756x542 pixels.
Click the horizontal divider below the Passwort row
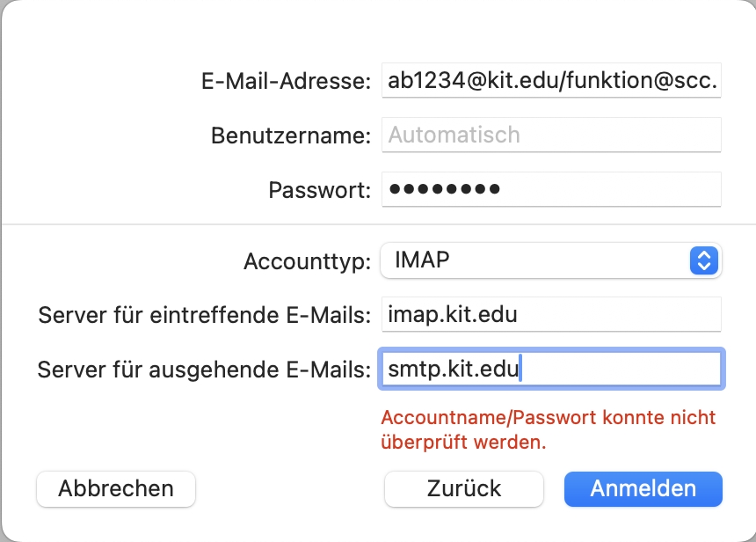coord(378,224)
